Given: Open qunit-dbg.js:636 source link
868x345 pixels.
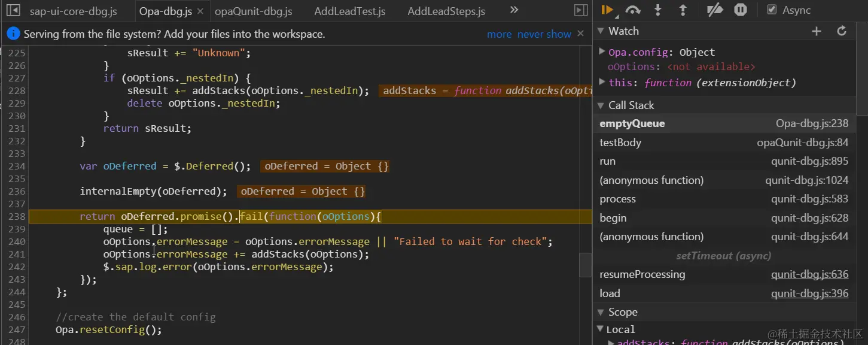Looking at the screenshot, I should pos(809,274).
